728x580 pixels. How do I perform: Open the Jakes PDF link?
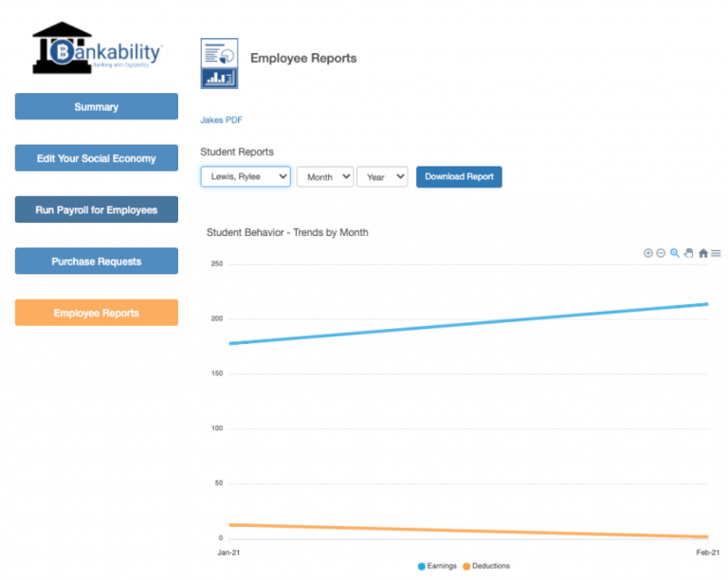[222, 120]
